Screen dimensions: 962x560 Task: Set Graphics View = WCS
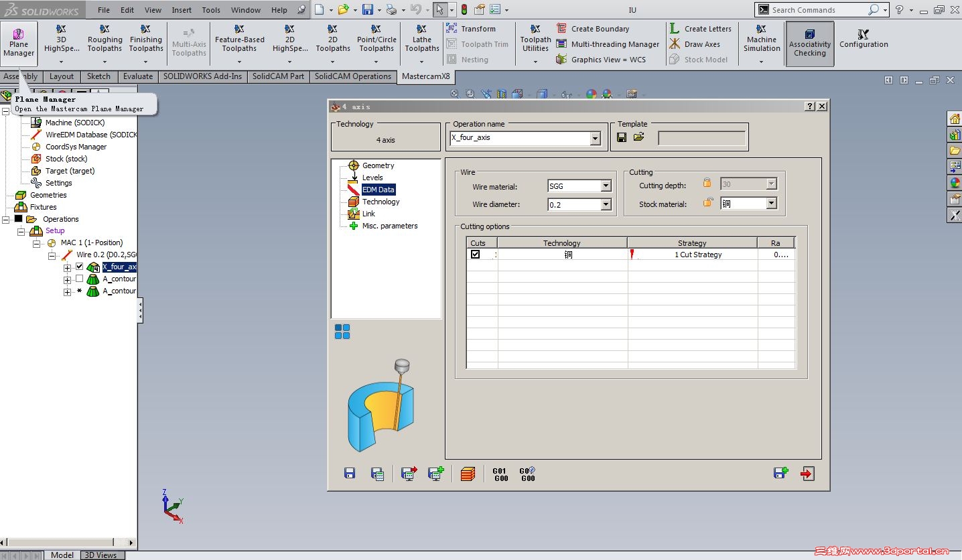tap(601, 60)
